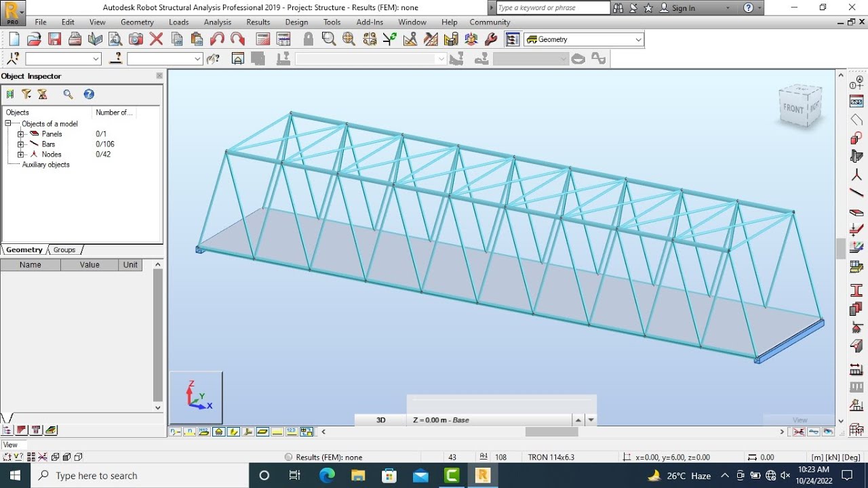Undo the last action with the left arrow

coord(217,39)
